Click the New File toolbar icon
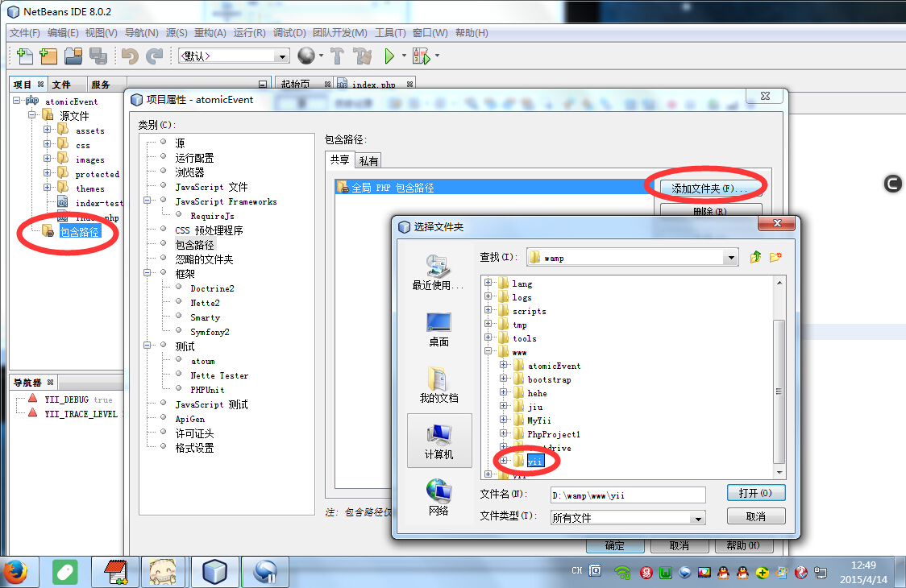This screenshot has height=588, width=906. pyautogui.click(x=24, y=56)
